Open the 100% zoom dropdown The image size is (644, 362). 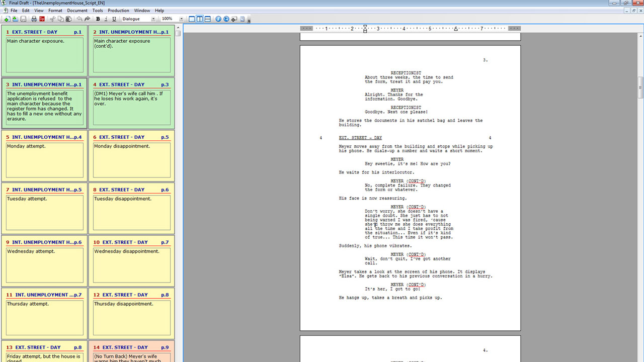click(x=181, y=19)
